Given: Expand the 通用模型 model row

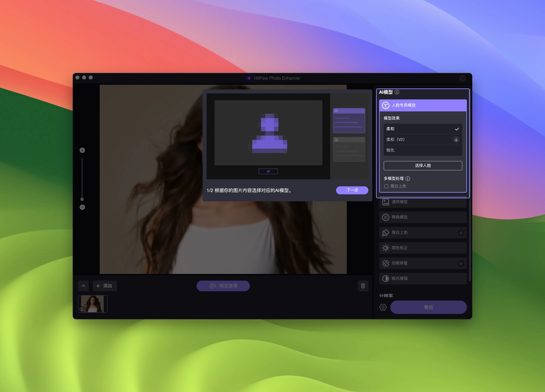Looking at the screenshot, I should [x=423, y=202].
